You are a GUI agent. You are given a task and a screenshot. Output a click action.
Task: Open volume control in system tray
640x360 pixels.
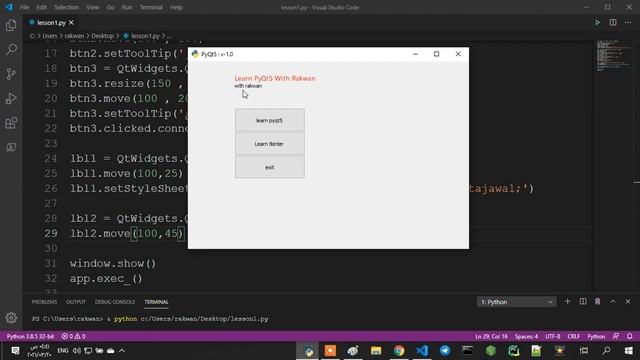[77, 351]
